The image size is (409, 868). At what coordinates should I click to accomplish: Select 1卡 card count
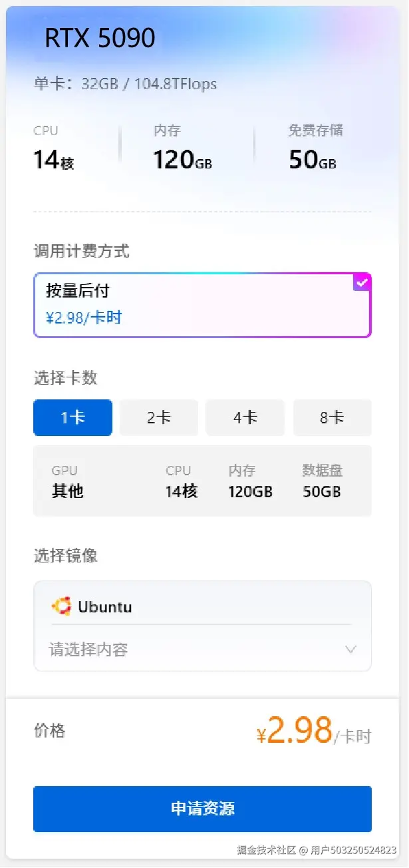[x=72, y=417]
